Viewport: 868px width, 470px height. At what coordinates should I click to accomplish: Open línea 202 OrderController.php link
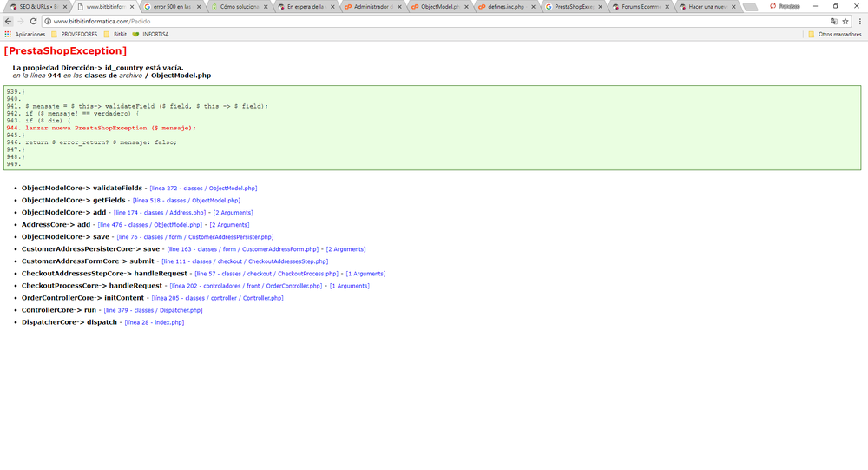click(x=246, y=286)
